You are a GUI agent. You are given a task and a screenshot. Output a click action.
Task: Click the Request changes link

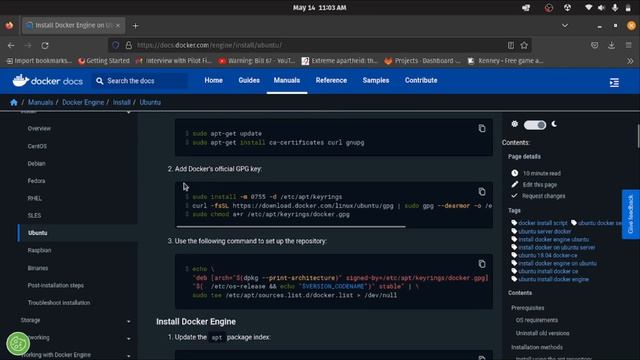point(544,196)
